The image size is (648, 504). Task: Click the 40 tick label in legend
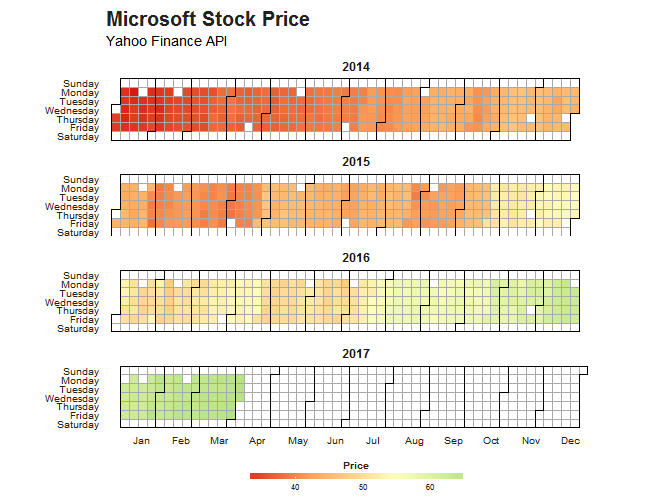pyautogui.click(x=295, y=488)
